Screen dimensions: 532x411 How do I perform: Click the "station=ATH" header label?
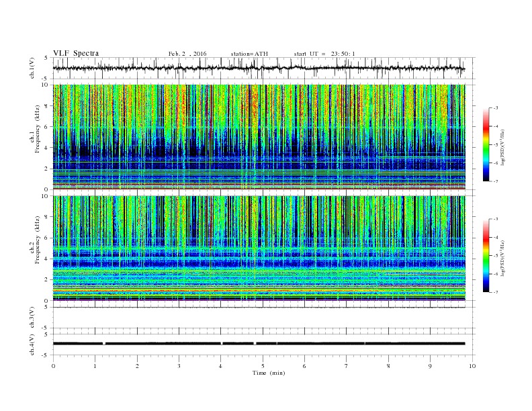pos(249,54)
